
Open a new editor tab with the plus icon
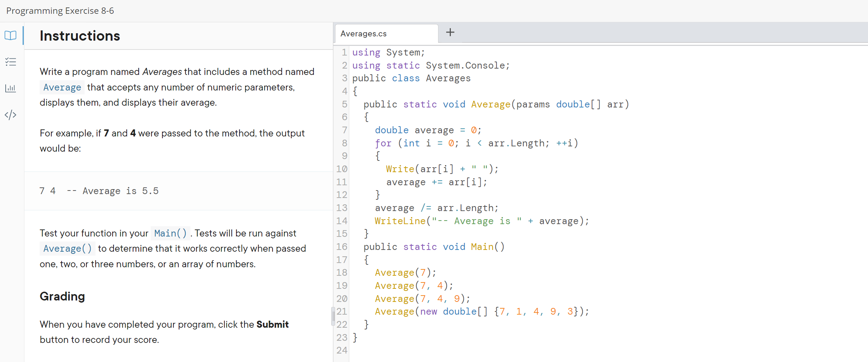(450, 32)
